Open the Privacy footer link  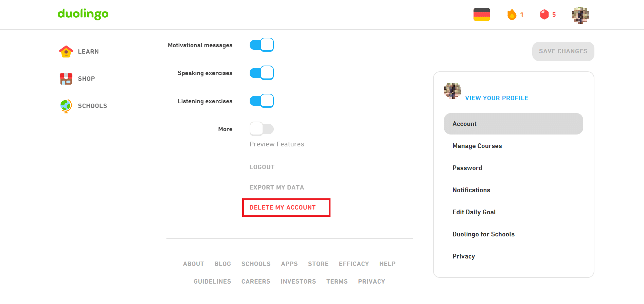(x=372, y=282)
